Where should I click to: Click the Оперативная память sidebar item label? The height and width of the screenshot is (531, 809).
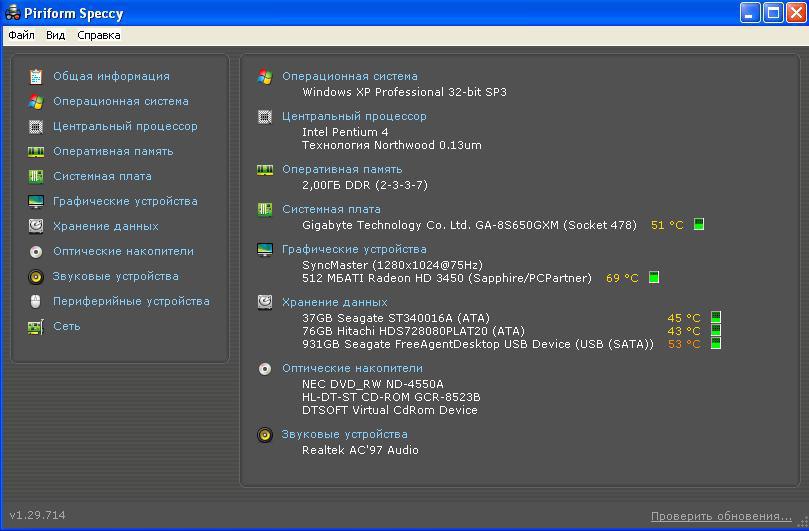pyautogui.click(x=113, y=151)
